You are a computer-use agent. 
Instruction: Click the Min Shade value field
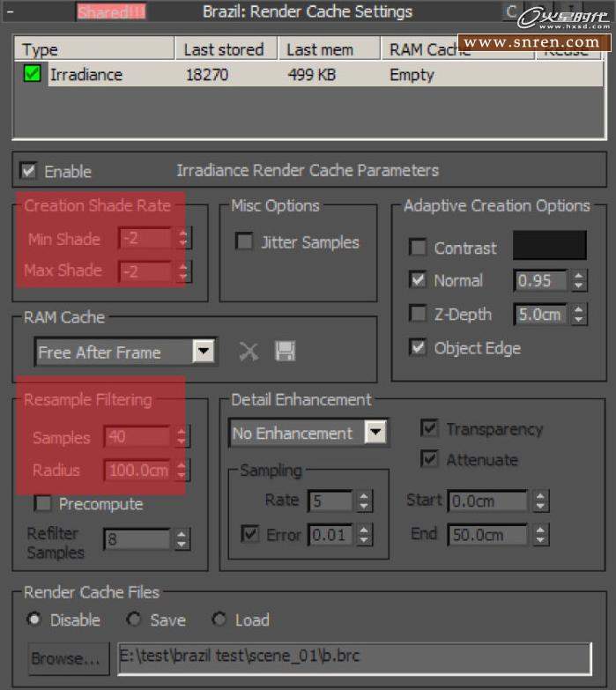[146, 238]
